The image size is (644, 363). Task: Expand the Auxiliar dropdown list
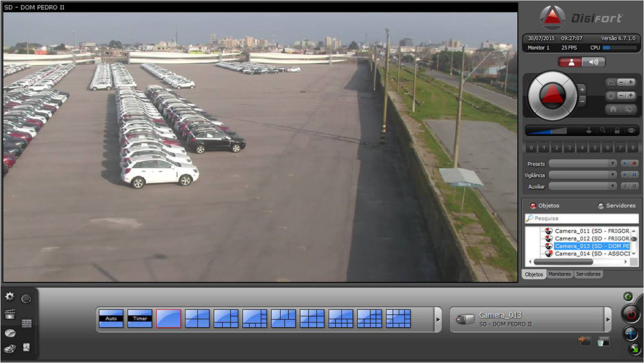pos(583,186)
